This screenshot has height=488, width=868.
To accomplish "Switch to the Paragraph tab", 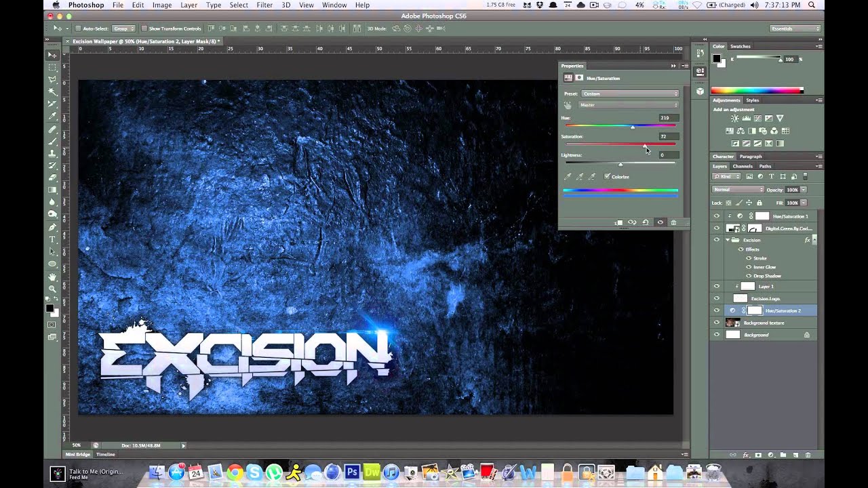I will [x=751, y=157].
